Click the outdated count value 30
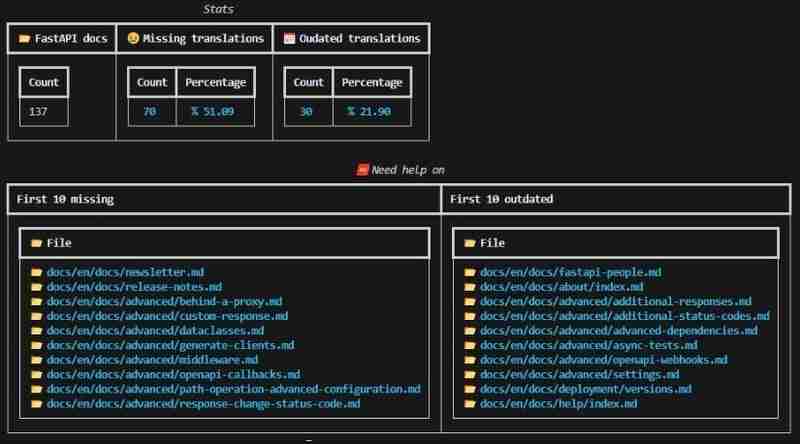This screenshot has height=444, width=800. coord(306,112)
